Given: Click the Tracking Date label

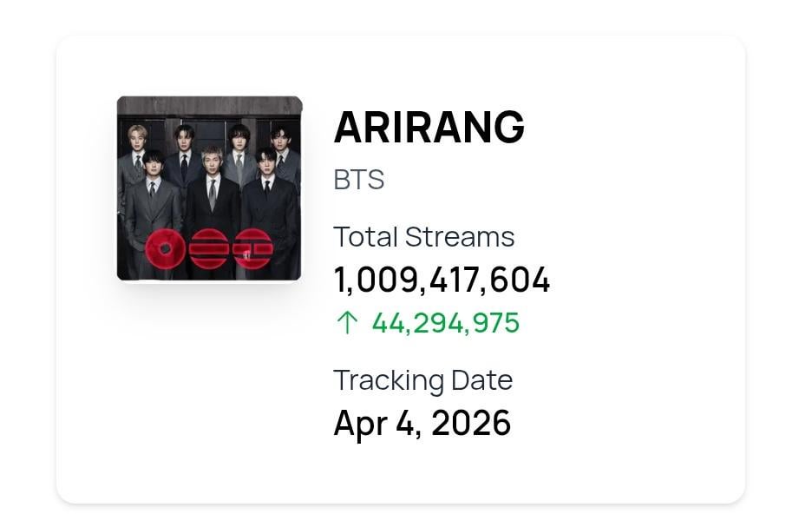Looking at the screenshot, I should [422, 380].
